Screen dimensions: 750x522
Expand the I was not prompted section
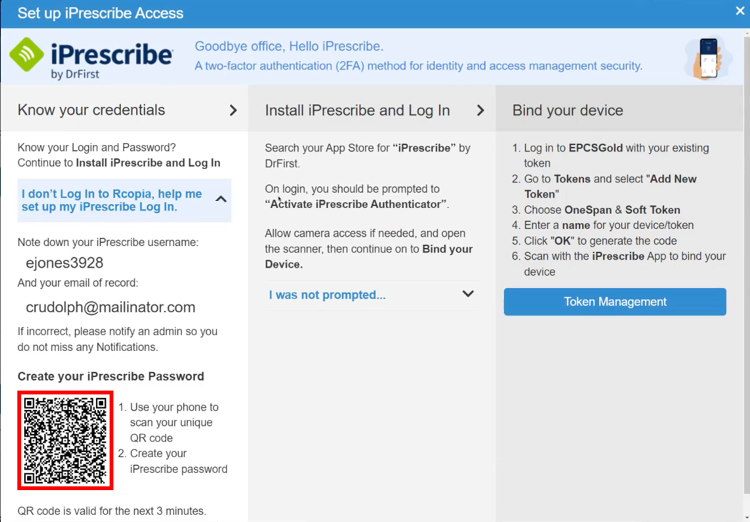point(371,295)
